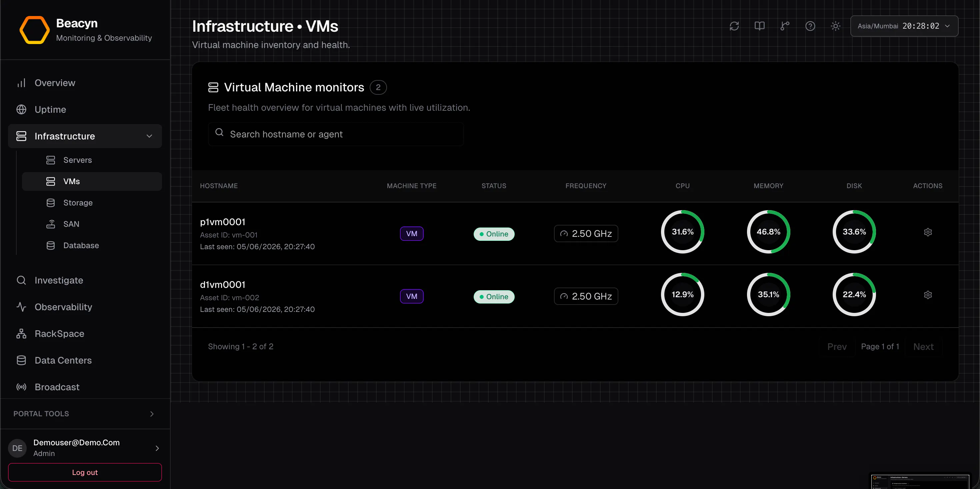Select the VMs submenu item
980x489 pixels.
pos(92,181)
